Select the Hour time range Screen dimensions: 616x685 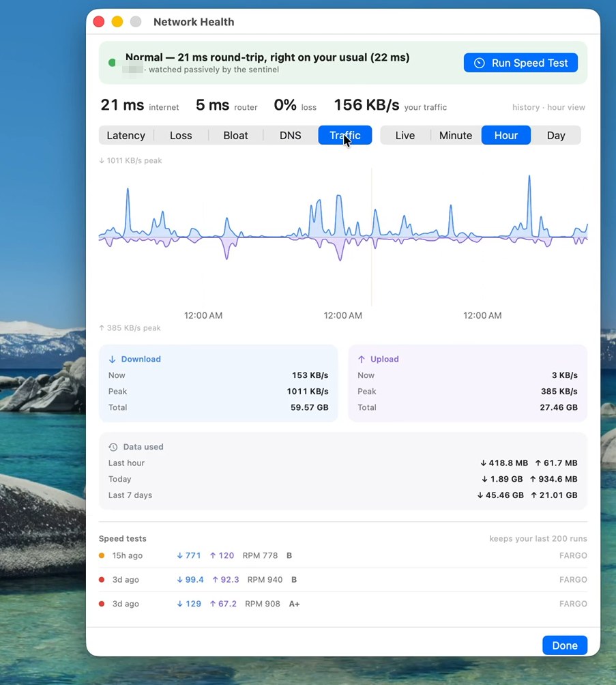(506, 135)
